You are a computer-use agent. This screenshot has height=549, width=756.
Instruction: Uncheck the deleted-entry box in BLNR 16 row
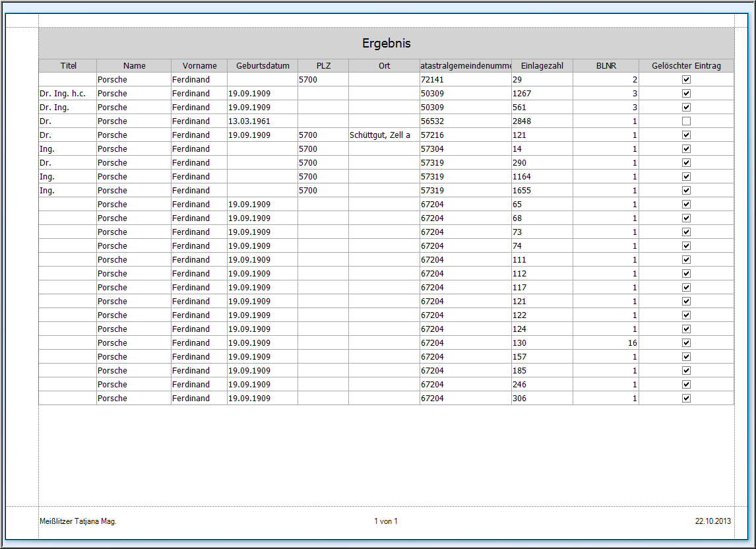[686, 342]
